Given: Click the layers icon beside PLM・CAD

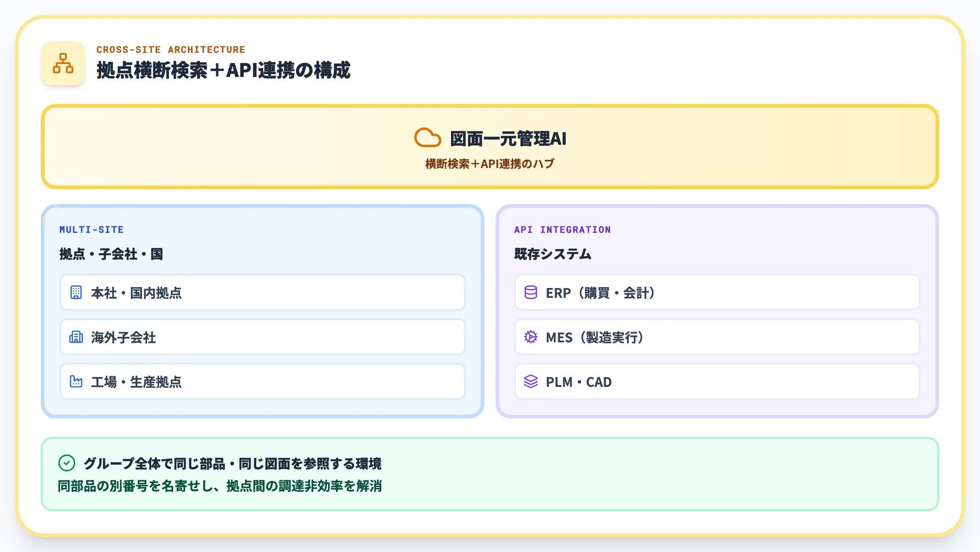Looking at the screenshot, I should click(531, 382).
